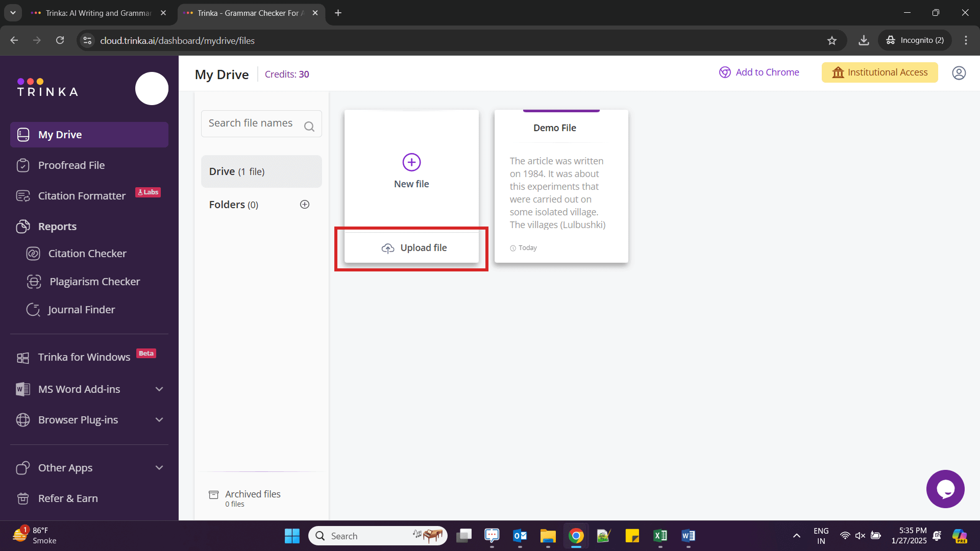Click the Plagiarism Checker scan icon
Image resolution: width=980 pixels, height=551 pixels.
tap(34, 282)
